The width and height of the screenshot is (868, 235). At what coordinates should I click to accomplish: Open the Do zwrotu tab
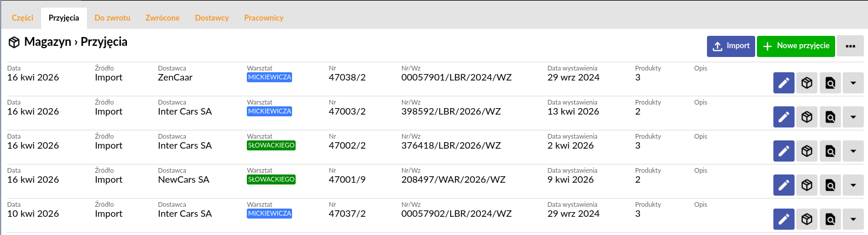pyautogui.click(x=112, y=18)
